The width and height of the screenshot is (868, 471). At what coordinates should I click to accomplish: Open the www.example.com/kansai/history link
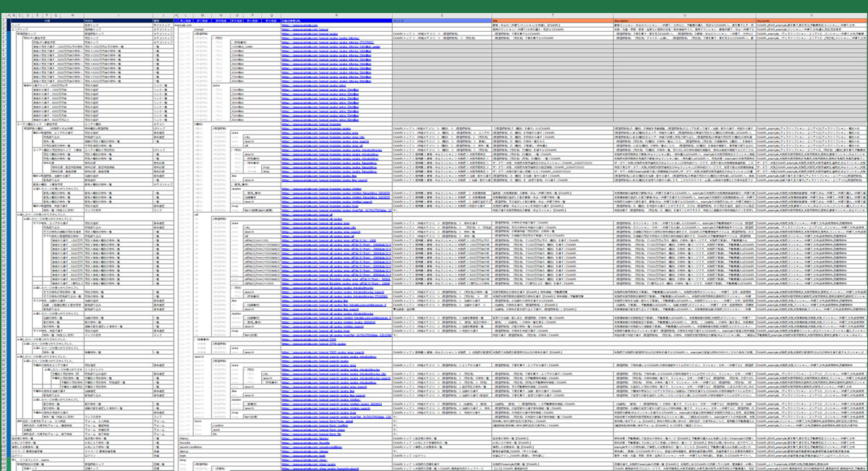pos(305,438)
